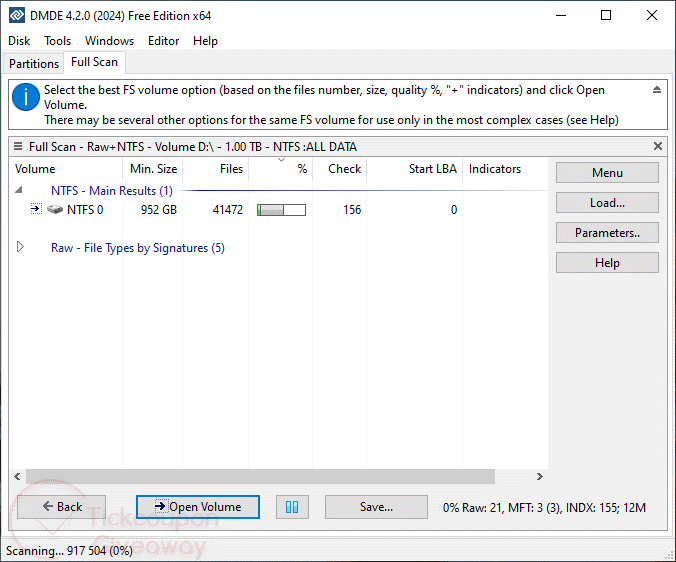The image size is (676, 562).
Task: Click the Help button in side panel
Action: 607,263
